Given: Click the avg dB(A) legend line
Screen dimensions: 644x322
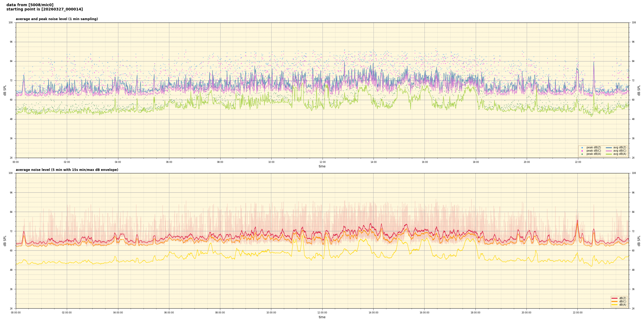Looking at the screenshot, I should click(609, 154).
